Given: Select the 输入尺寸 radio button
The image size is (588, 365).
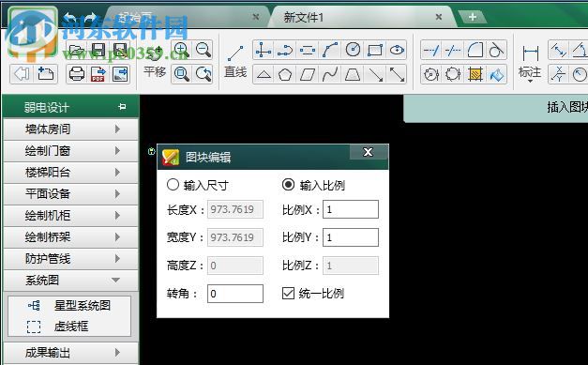Looking at the screenshot, I should click(173, 185).
